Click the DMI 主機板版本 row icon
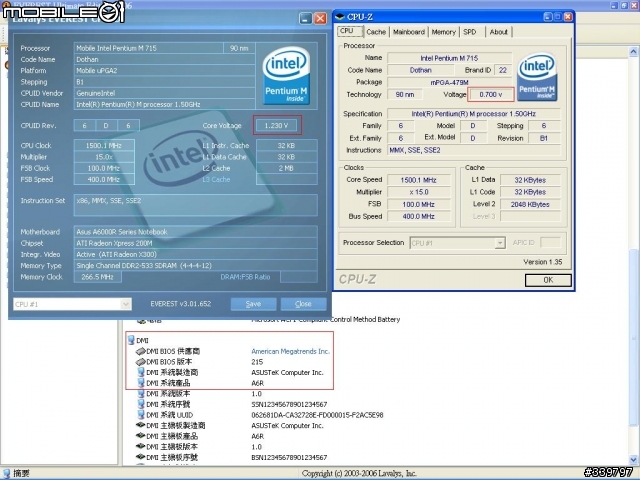The width and height of the screenshot is (640, 480). [x=140, y=447]
